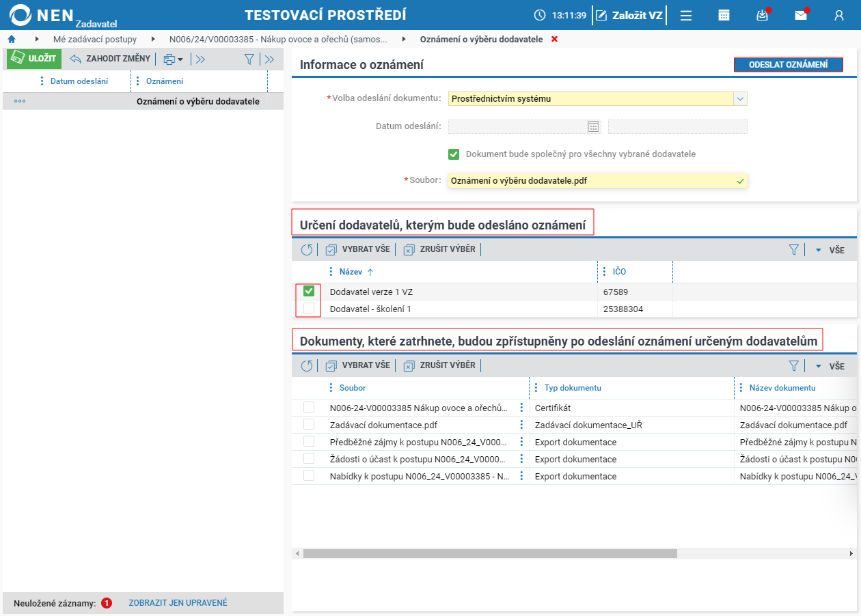Go to the Mé zadávací postupy breadcrumb
Viewport: 861px width, 616px height.
pos(95,40)
